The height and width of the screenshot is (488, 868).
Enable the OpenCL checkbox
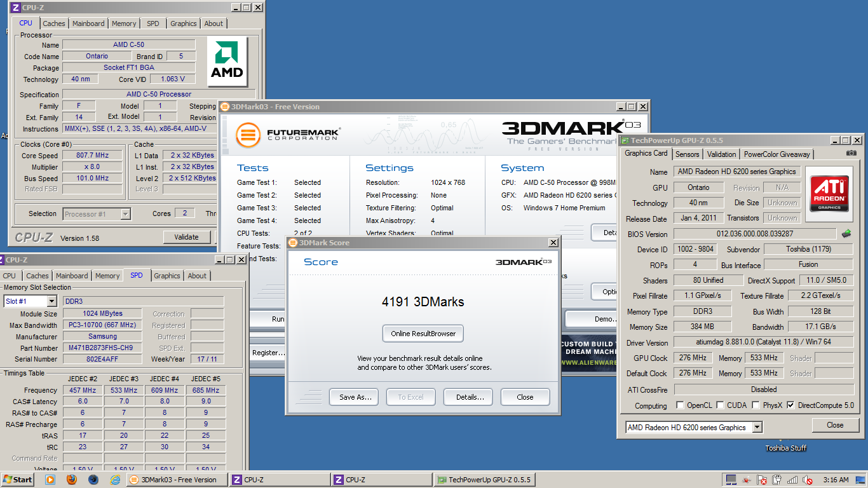[x=681, y=405]
